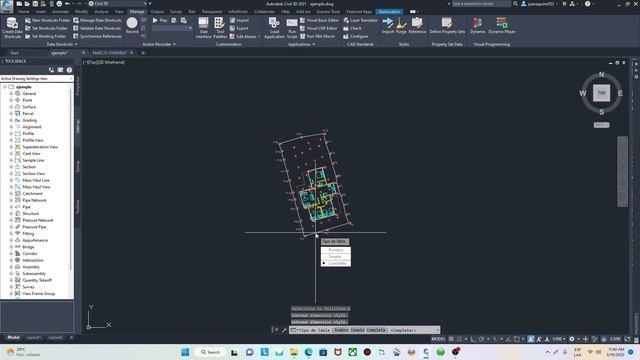The height and width of the screenshot is (360, 640).
Task: Select Parcel item in settings tree
Action: pos(28,113)
